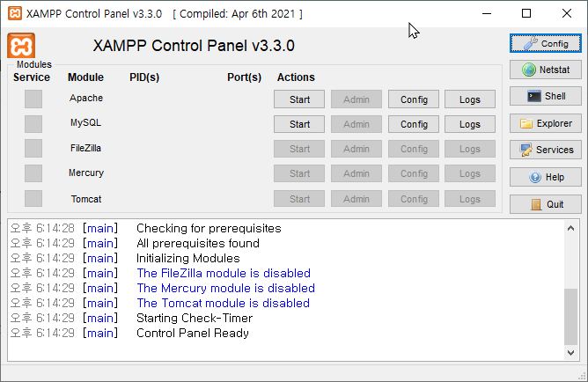Click the Actions column header
588x382 pixels.
click(x=296, y=77)
